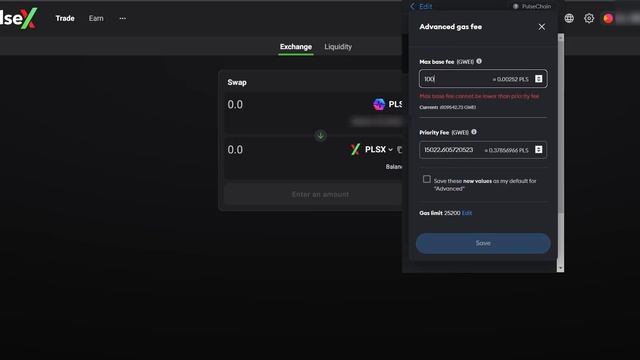This screenshot has width=640, height=360.
Task: Click the PulseX logo
Action: point(18,18)
